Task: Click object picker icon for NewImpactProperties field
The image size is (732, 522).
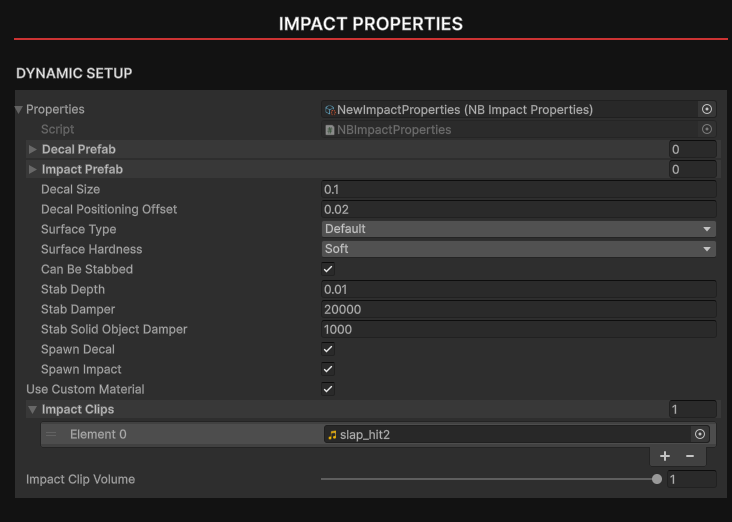Action: (x=707, y=109)
